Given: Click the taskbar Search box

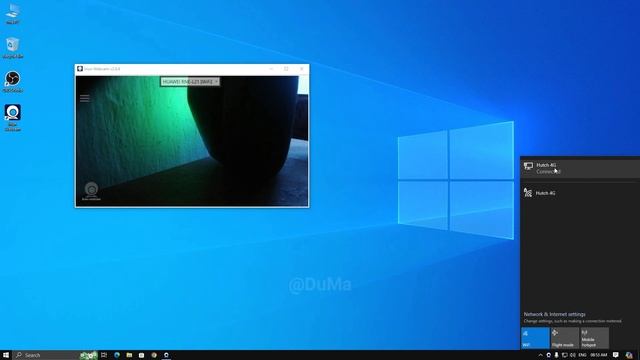Looking at the screenshot, I should pos(55,355).
